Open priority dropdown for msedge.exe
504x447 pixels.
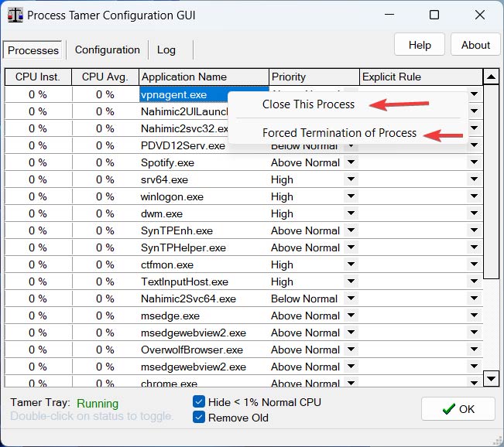click(351, 316)
